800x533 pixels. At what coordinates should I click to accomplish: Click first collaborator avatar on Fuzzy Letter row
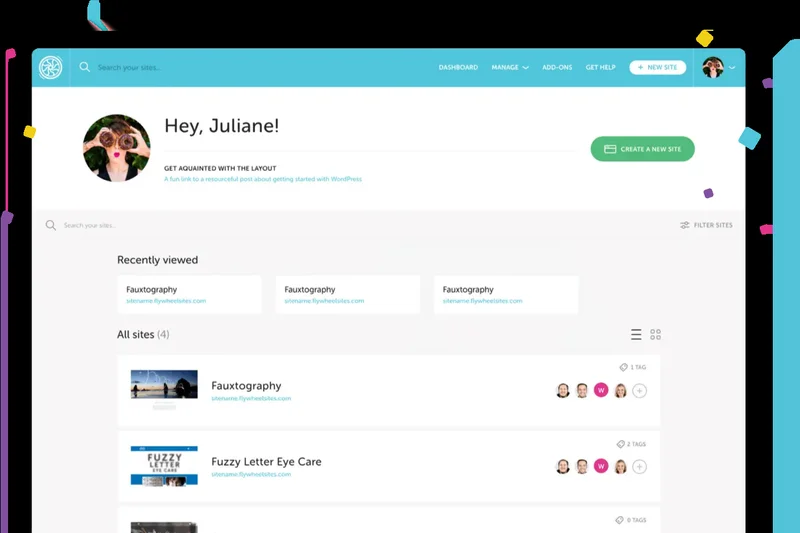click(563, 466)
